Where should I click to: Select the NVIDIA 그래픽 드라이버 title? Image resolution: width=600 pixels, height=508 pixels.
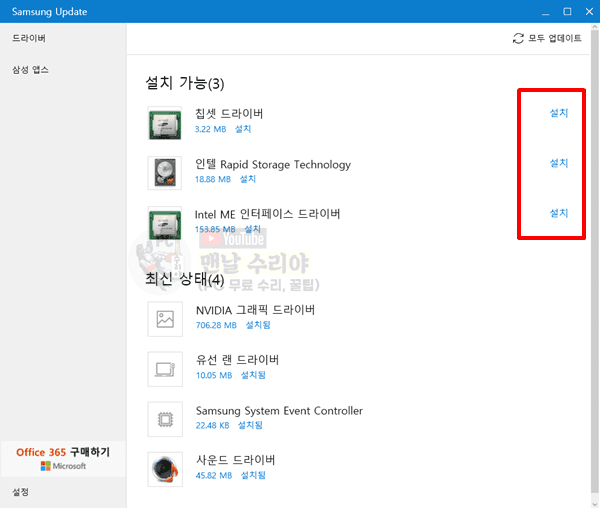[255, 310]
